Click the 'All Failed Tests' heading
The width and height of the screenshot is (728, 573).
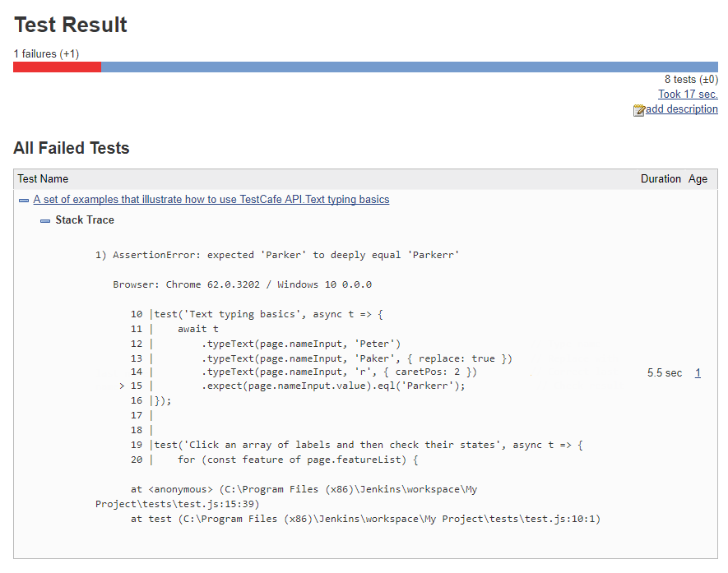(x=72, y=149)
